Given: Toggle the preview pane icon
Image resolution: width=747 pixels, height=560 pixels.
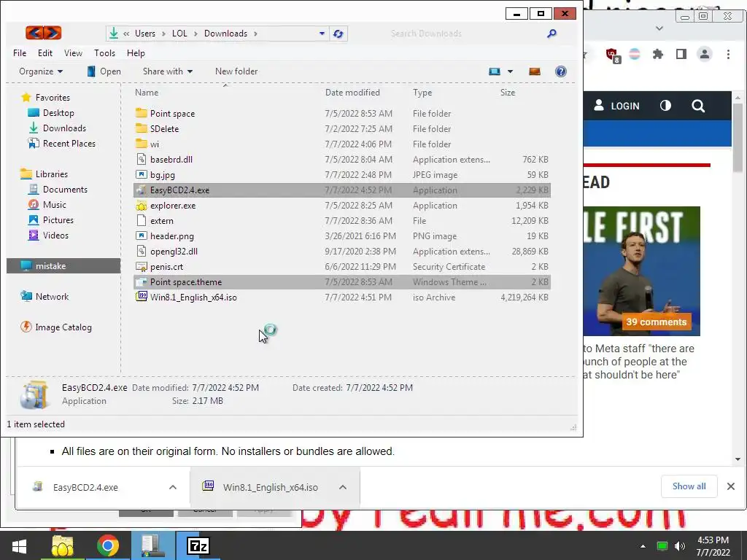Looking at the screenshot, I should 535,71.
